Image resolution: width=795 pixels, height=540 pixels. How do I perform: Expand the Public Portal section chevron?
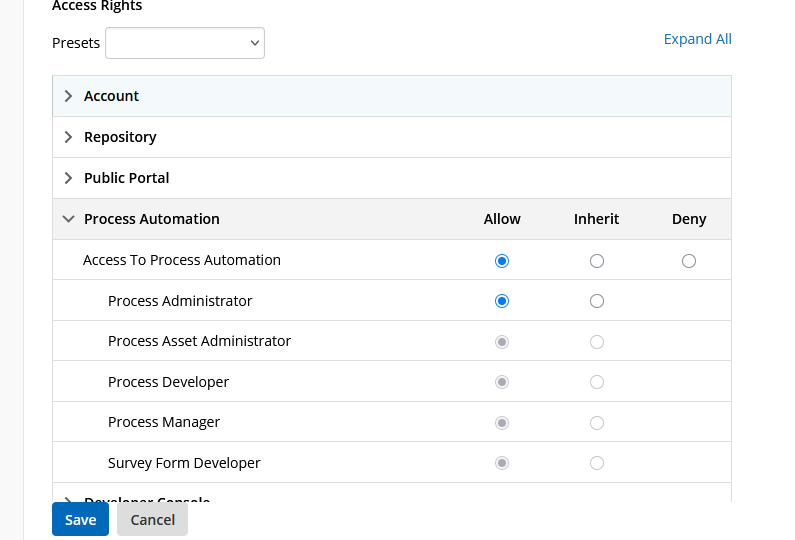[x=68, y=178]
